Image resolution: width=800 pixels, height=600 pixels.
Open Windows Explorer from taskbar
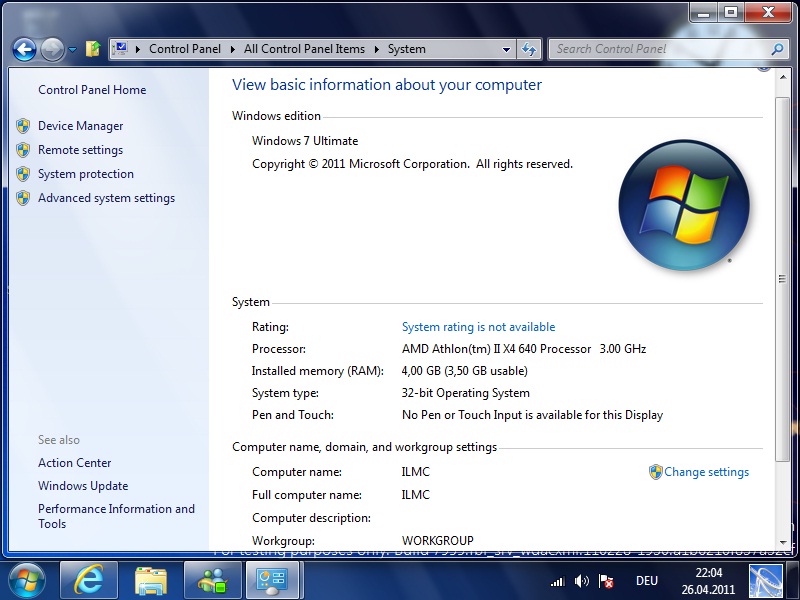[x=151, y=580]
